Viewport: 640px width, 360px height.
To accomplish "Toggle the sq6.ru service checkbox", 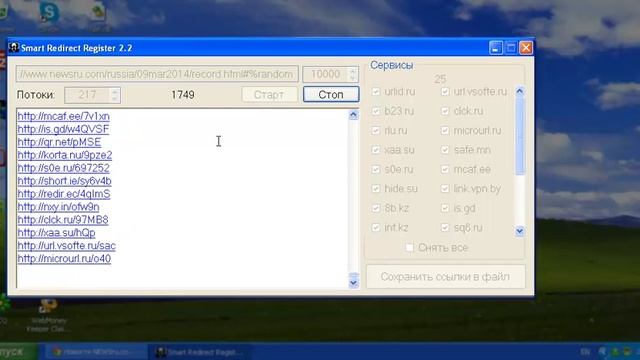I will 445,227.
